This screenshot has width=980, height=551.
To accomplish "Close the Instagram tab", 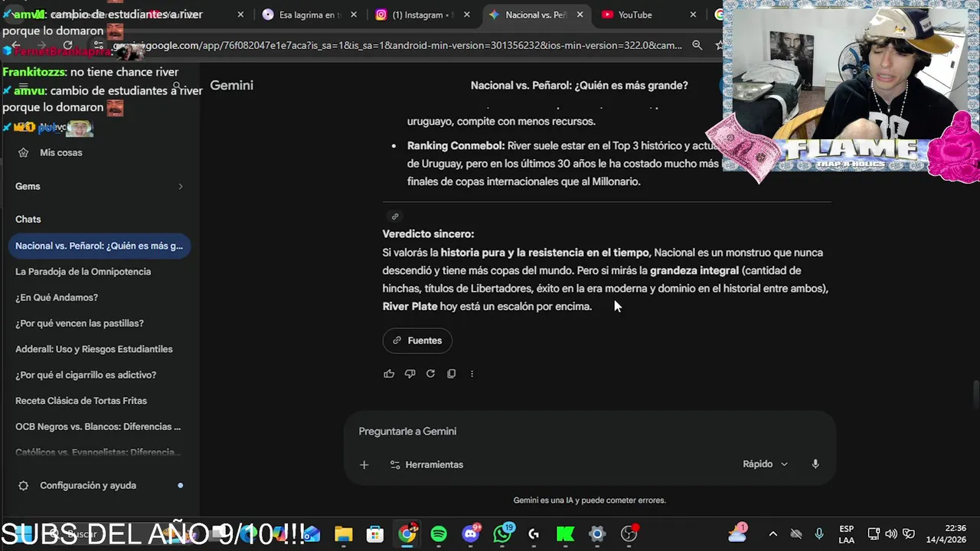I will (467, 15).
